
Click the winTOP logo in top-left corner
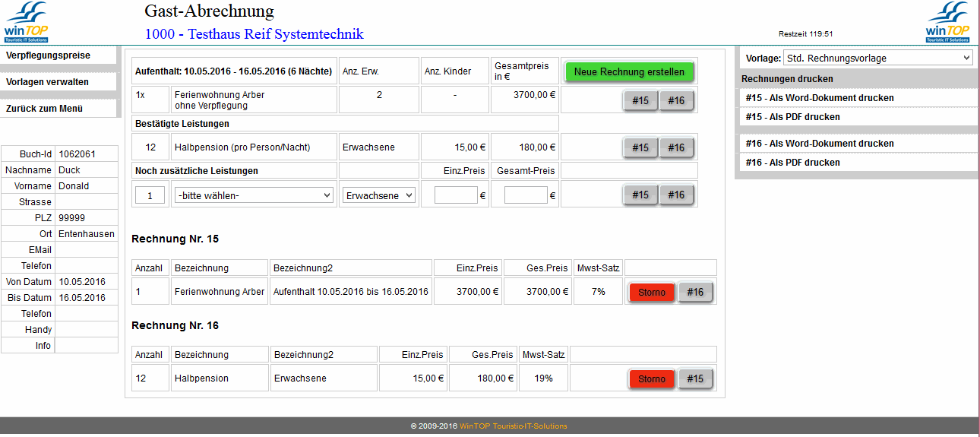click(x=27, y=21)
